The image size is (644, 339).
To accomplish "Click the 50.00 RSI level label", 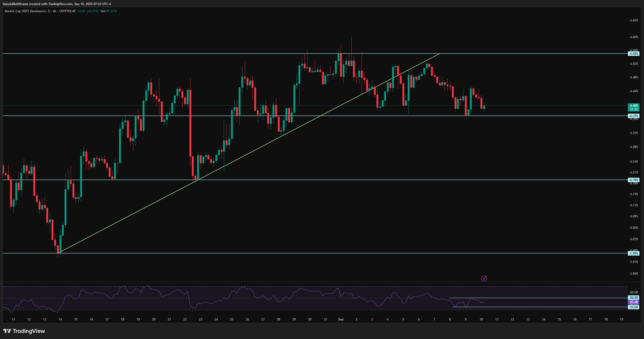I will [634, 298].
